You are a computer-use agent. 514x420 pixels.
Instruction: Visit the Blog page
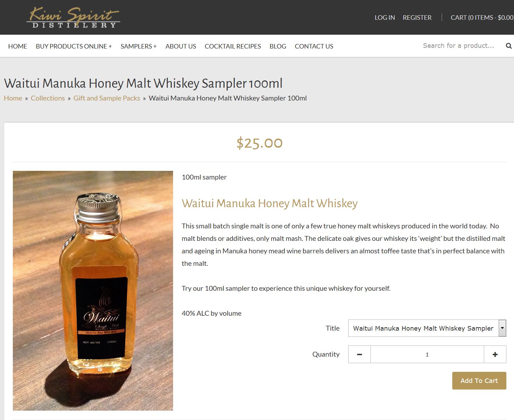(278, 46)
